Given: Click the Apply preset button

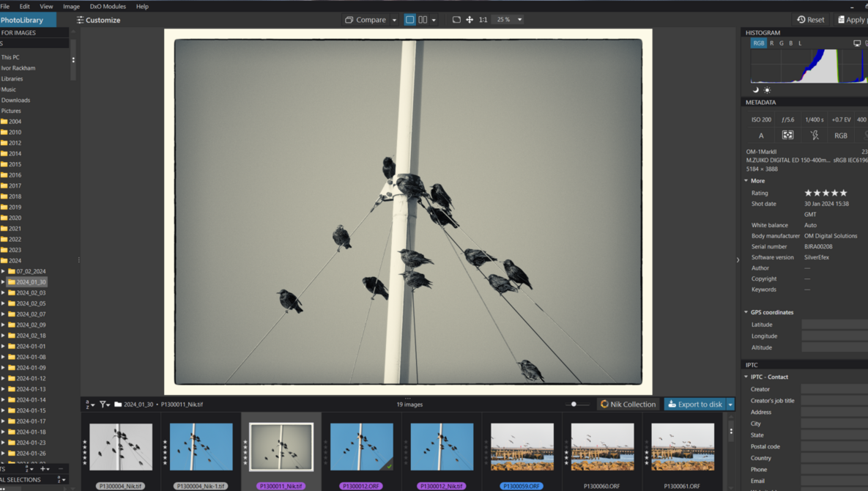Looking at the screenshot, I should click(x=852, y=19).
